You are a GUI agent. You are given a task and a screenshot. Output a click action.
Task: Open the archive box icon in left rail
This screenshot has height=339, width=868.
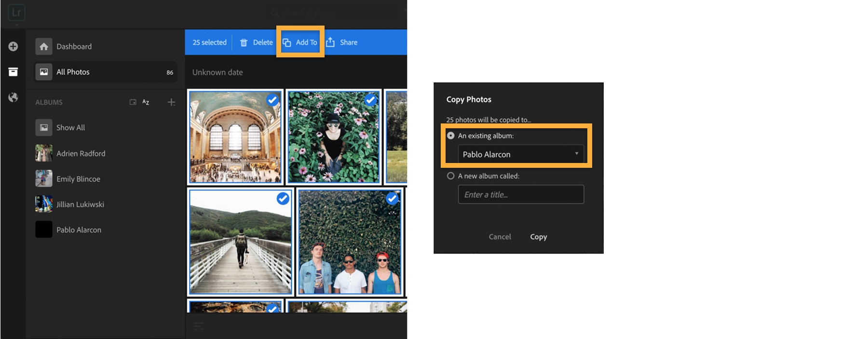[x=13, y=72]
